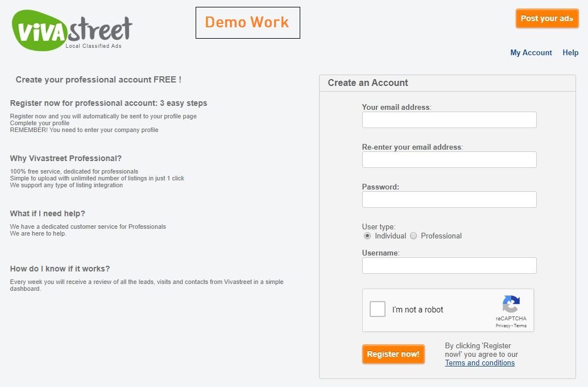Click the Individual radio label text

(390, 236)
